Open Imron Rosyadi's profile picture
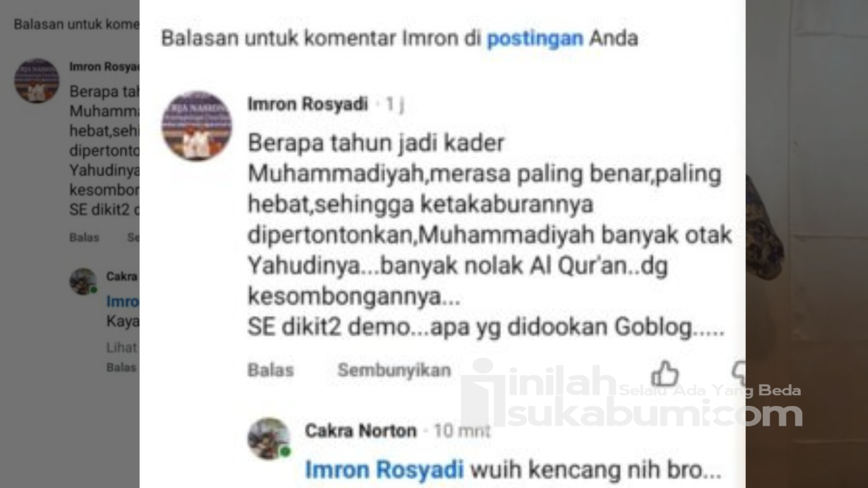The width and height of the screenshot is (868, 488). (197, 126)
